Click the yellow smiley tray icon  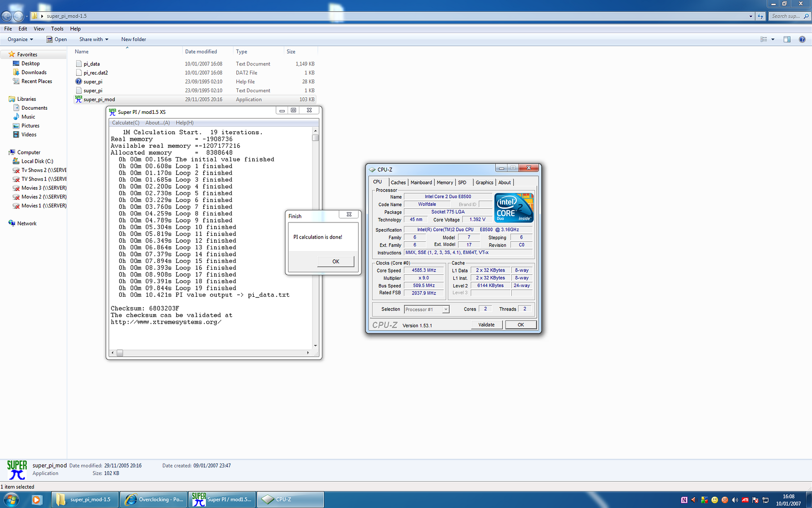715,500
